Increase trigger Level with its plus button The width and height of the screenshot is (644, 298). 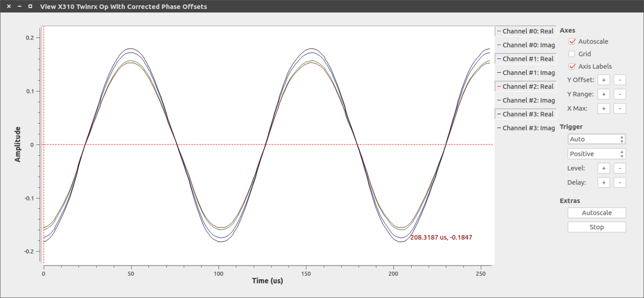tap(604, 168)
